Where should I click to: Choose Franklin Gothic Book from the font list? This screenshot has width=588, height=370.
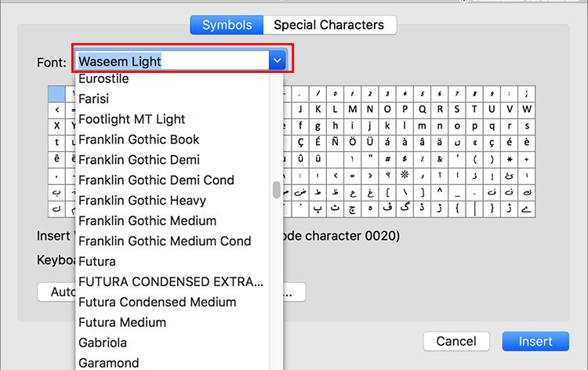pyautogui.click(x=139, y=140)
